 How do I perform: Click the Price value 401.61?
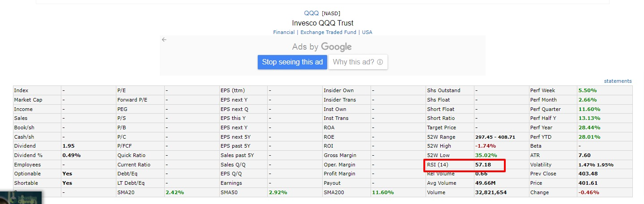[588, 183]
